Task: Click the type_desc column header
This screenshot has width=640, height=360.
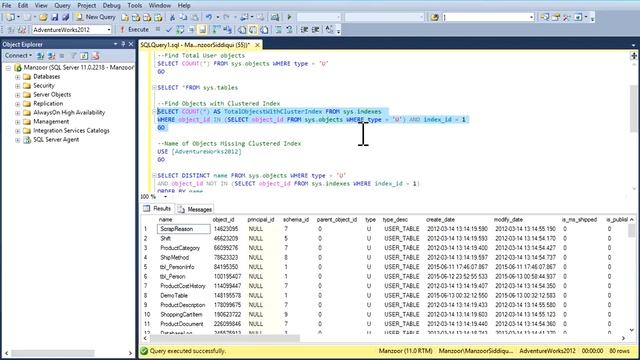Action: (x=395, y=220)
